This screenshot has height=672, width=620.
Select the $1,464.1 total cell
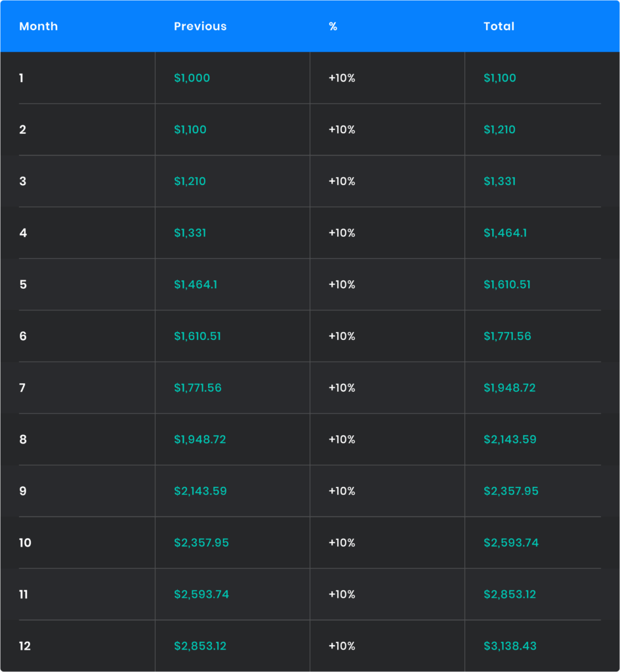click(x=505, y=233)
